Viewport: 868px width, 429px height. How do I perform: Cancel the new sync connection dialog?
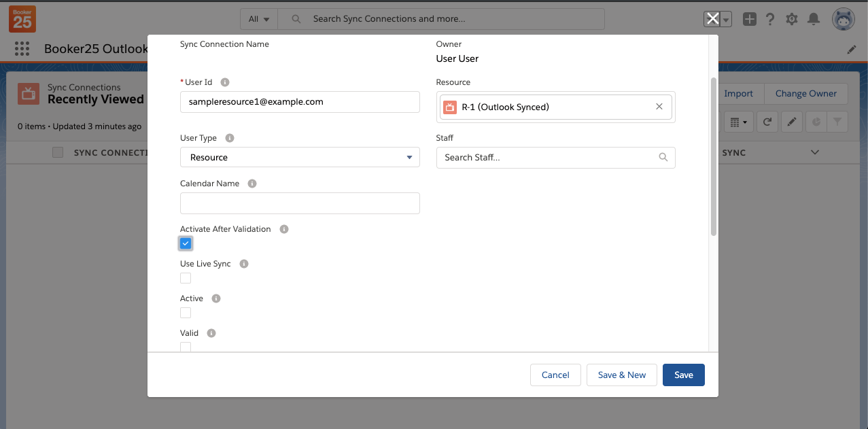555,375
